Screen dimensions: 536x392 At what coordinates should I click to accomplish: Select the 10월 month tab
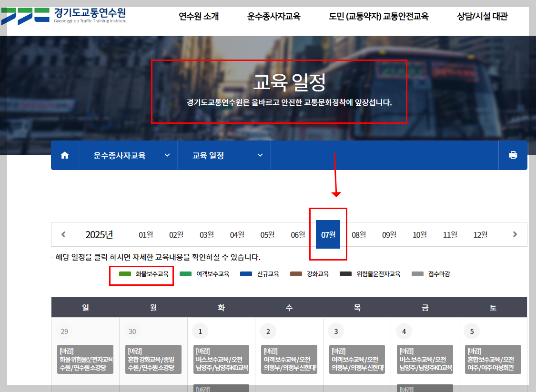[419, 235]
